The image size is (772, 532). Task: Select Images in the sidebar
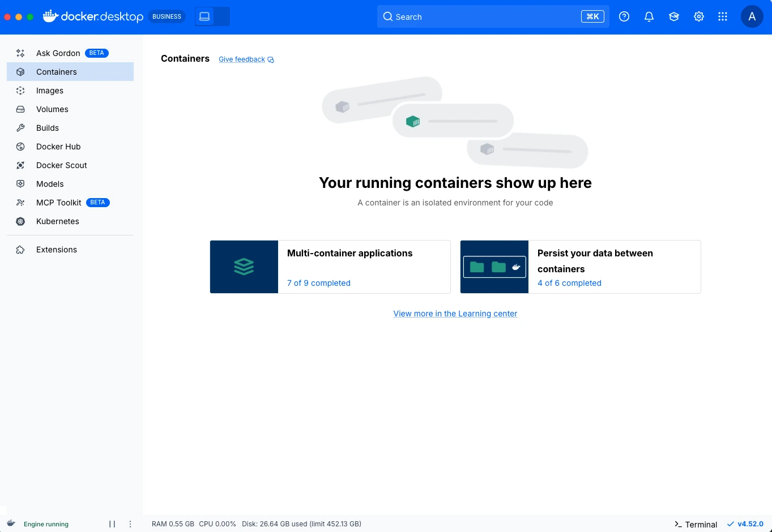pyautogui.click(x=49, y=91)
